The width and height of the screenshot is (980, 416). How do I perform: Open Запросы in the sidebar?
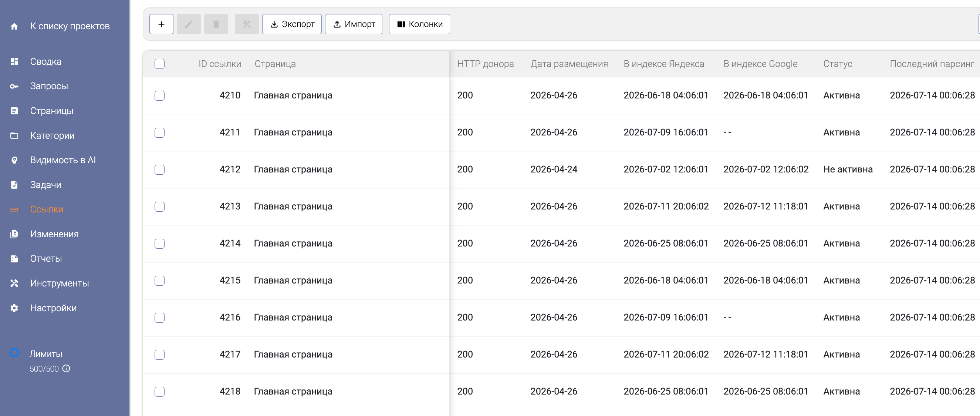pyautogui.click(x=49, y=86)
